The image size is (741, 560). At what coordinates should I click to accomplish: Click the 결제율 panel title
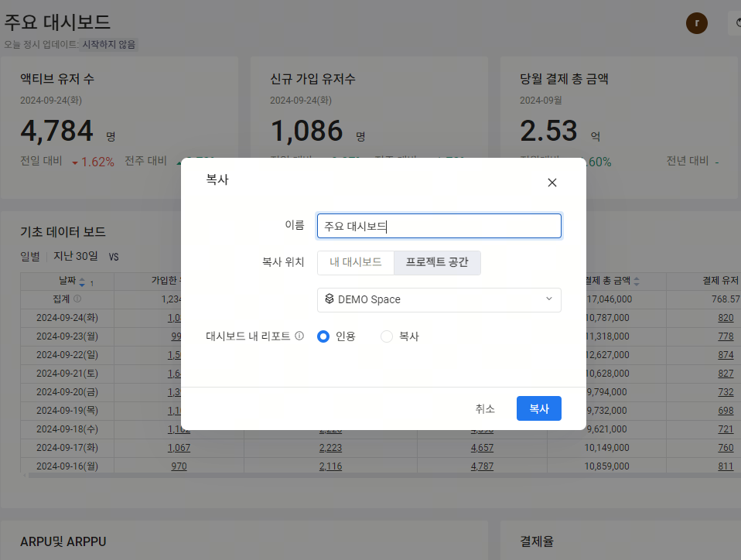[536, 541]
